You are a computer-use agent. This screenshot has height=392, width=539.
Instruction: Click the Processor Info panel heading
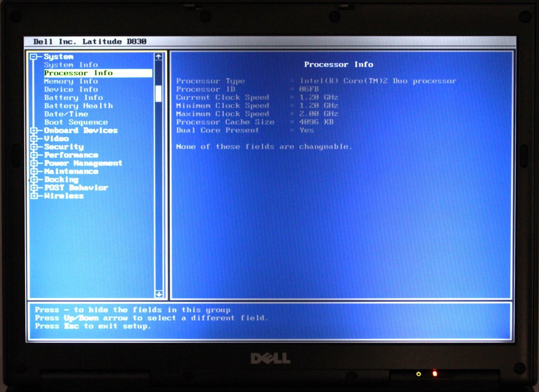pos(339,65)
